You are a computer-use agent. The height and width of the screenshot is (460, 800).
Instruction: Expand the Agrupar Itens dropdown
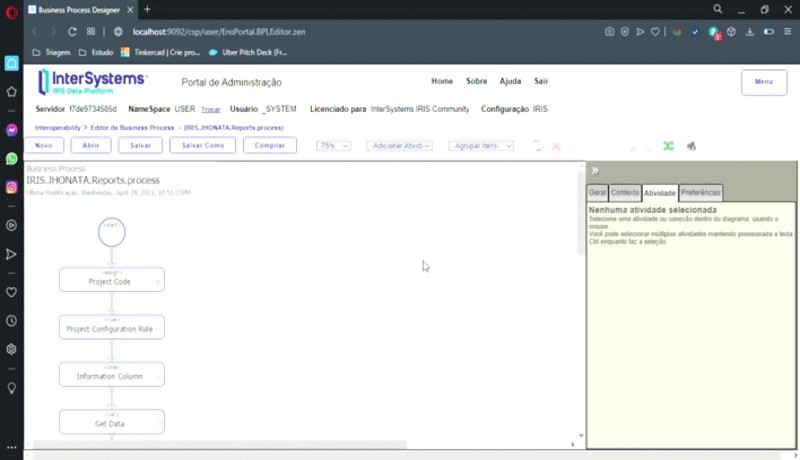click(x=481, y=146)
